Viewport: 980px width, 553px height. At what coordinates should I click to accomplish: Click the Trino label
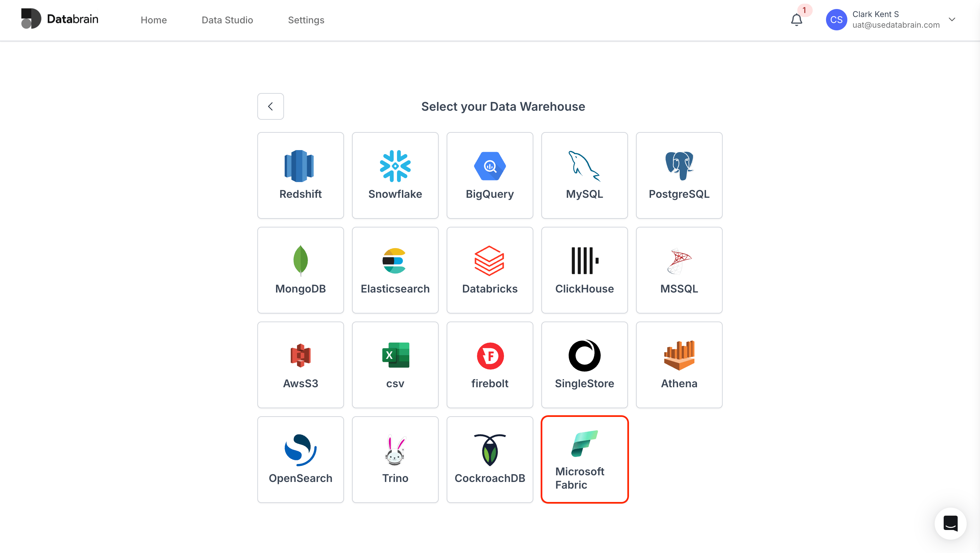[x=395, y=478]
